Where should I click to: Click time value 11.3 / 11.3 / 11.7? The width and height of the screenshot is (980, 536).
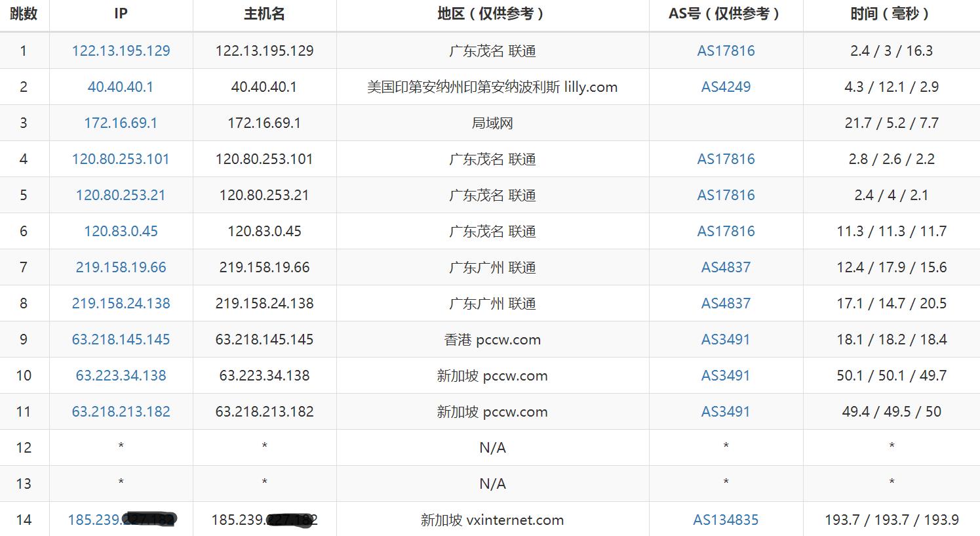(x=892, y=232)
